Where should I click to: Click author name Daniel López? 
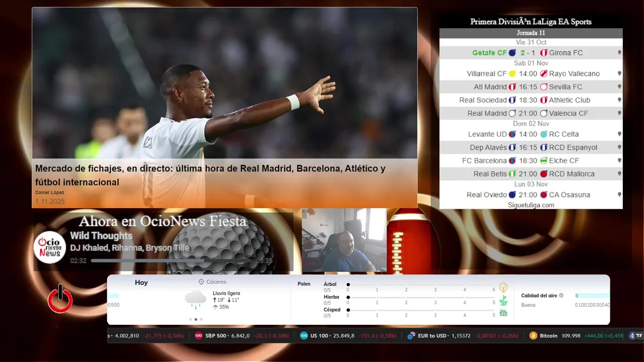tap(50, 193)
